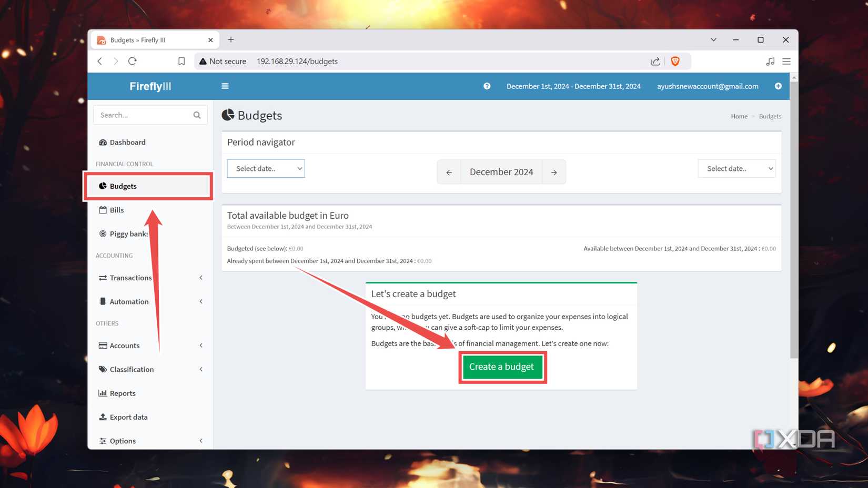Viewport: 868px width, 488px height.
Task: Click the Reports chart icon
Action: point(102,393)
